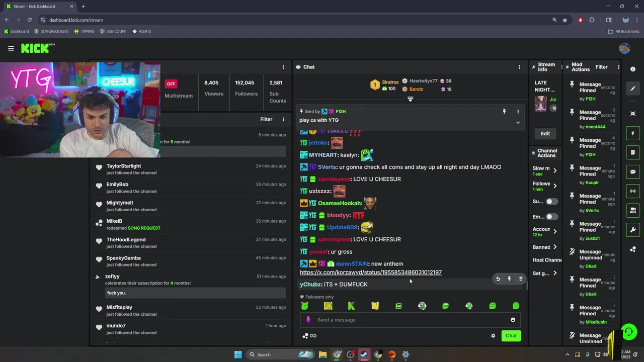The image size is (644, 362).
Task: Send message with green Chat button
Action: (511, 336)
